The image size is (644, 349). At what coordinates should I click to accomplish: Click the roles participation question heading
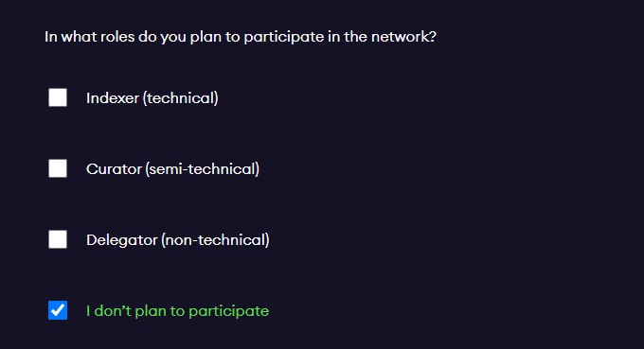coord(241,37)
